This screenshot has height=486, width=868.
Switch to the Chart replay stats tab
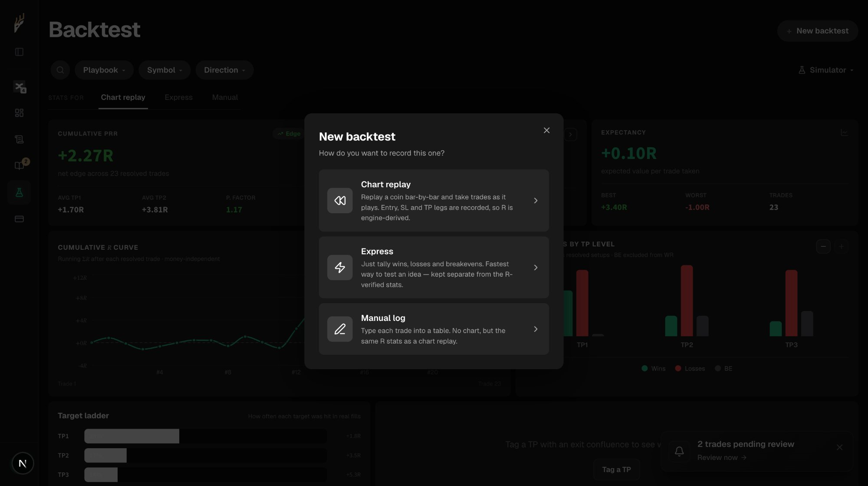(123, 97)
